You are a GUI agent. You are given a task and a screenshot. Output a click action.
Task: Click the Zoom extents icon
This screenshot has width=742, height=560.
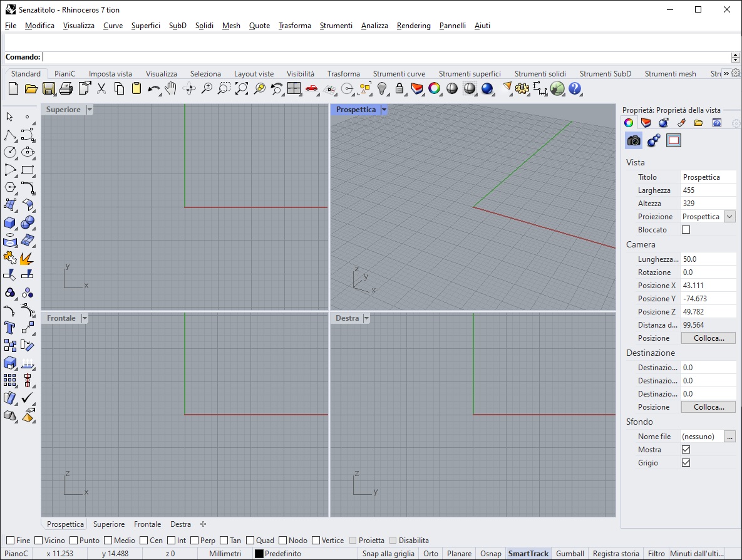[x=241, y=88]
